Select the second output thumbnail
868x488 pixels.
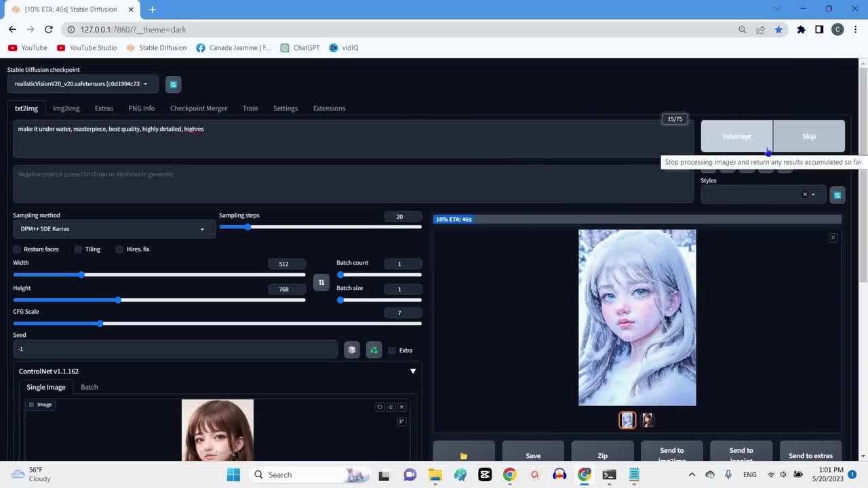(x=647, y=420)
